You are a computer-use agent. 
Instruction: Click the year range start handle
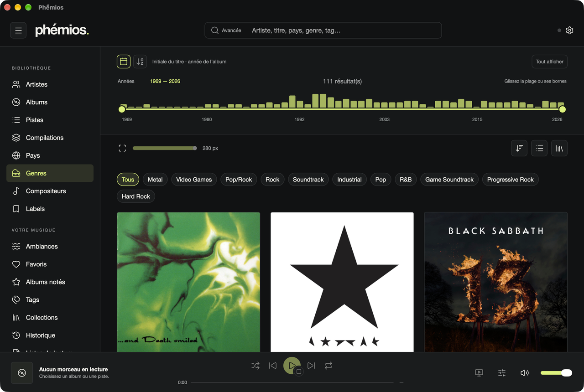tap(122, 109)
